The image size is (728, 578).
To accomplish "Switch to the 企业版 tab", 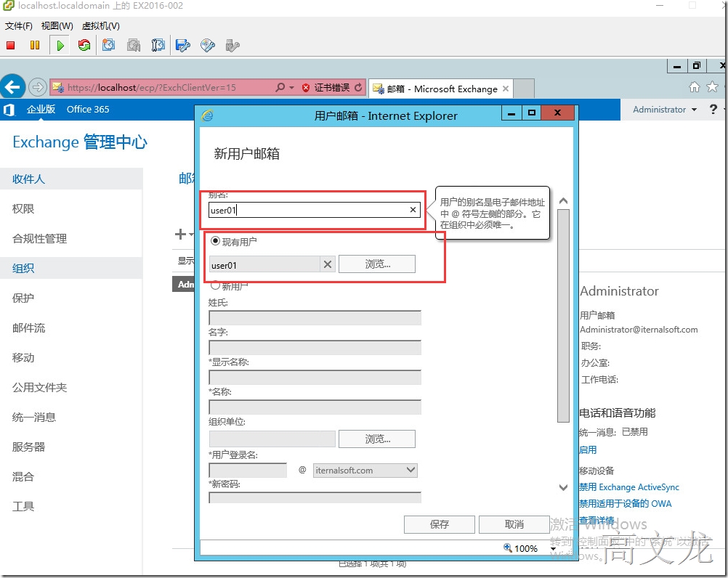I will click(x=41, y=110).
